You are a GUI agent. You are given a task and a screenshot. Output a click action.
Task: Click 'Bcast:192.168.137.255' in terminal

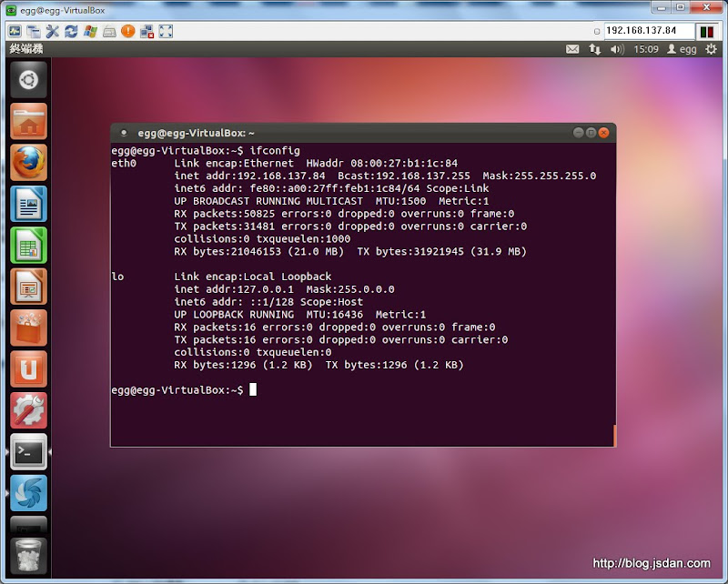[x=404, y=176]
